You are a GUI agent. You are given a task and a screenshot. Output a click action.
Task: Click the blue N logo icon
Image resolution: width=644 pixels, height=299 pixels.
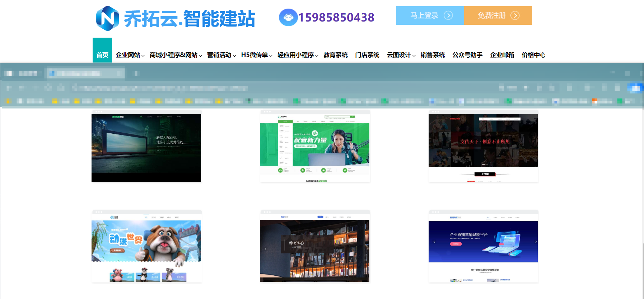(107, 18)
